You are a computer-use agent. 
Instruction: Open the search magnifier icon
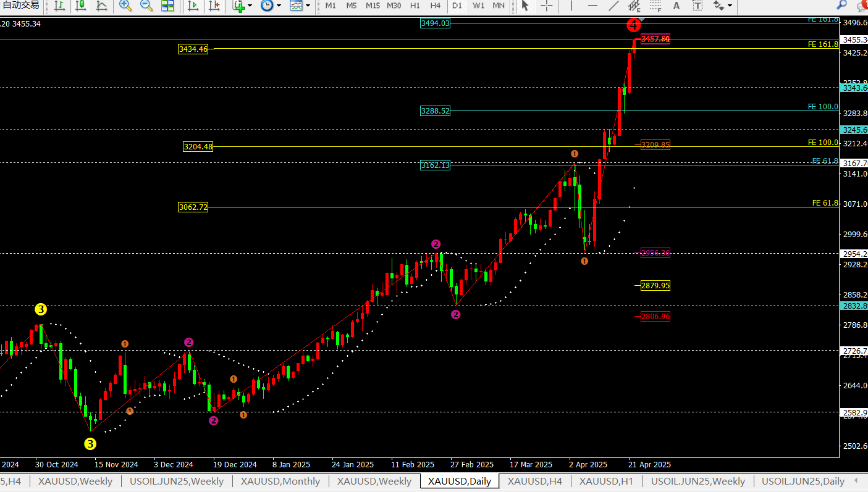(841, 5)
